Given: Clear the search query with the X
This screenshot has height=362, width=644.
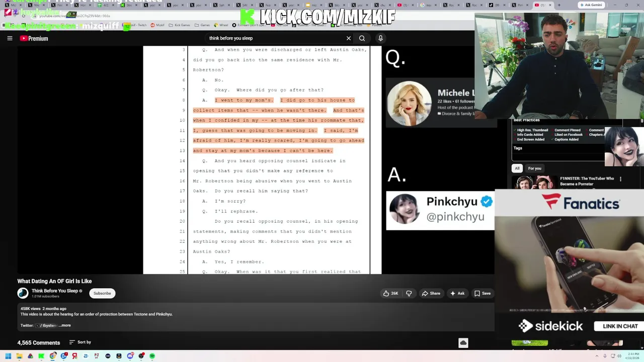Looking at the screenshot, I should click(348, 38).
